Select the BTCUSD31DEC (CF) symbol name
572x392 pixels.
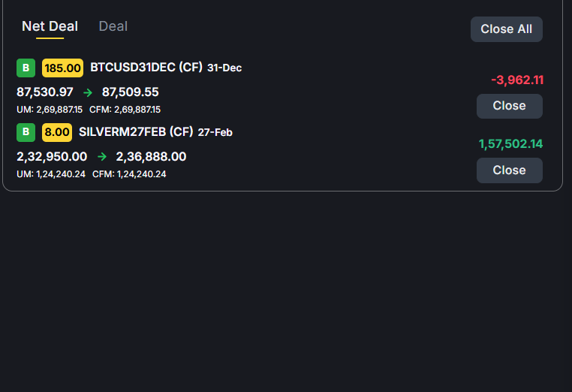pyautogui.click(x=146, y=68)
